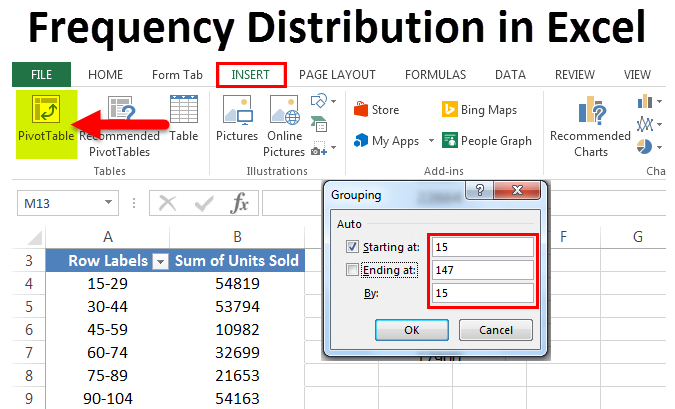Click the cell containing 60-74

[108, 353]
